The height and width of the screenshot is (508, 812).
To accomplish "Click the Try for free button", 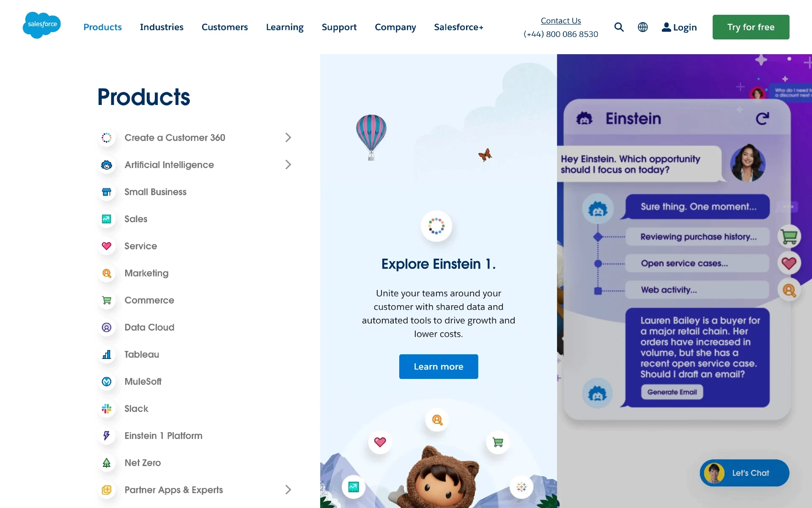I will click(751, 27).
